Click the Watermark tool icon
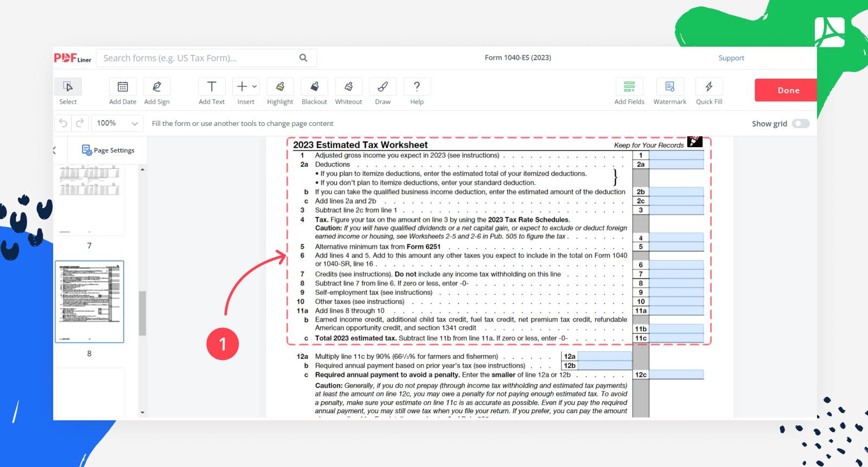Viewport: 868px width, 467px height. (670, 86)
